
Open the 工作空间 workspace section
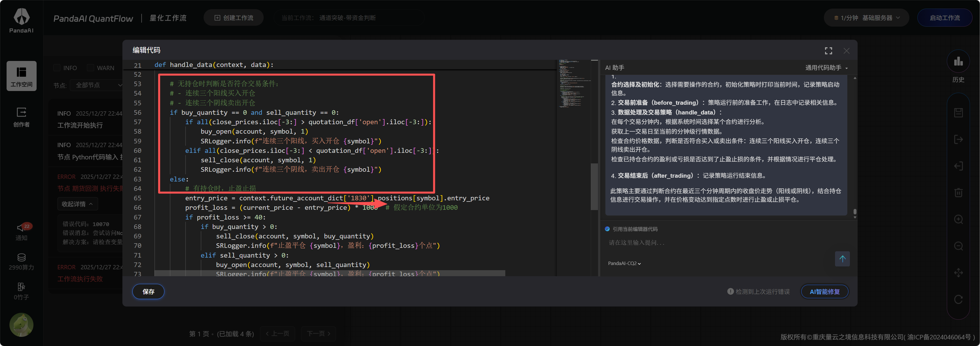pyautogui.click(x=21, y=76)
